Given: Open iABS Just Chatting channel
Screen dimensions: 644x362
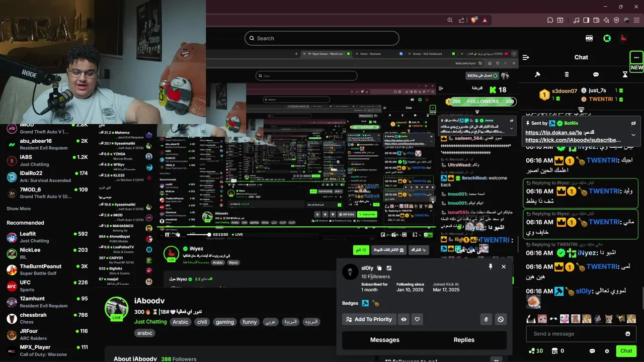Looking at the screenshot, I should (x=47, y=160).
